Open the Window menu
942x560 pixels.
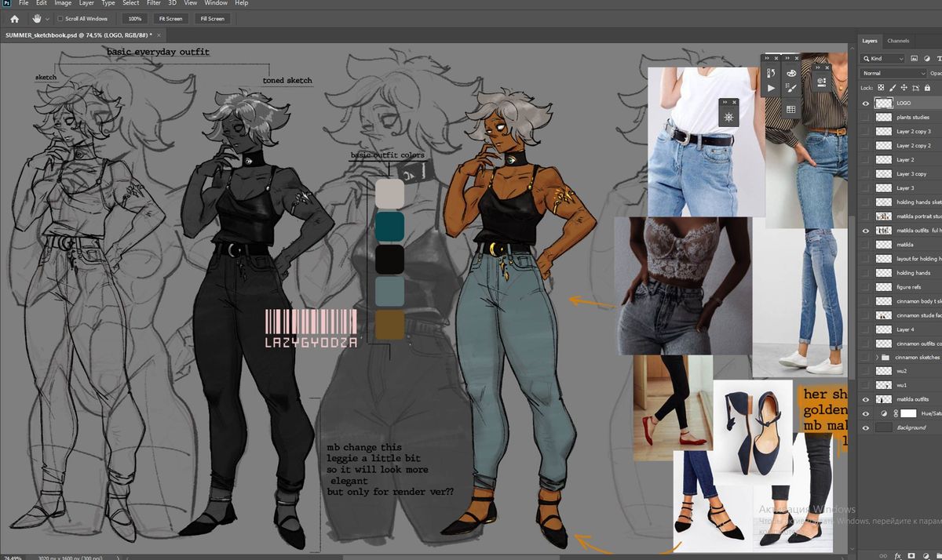pyautogui.click(x=216, y=3)
